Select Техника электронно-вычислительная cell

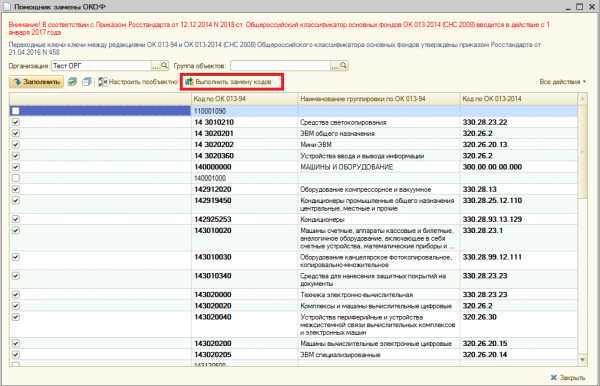click(379, 295)
